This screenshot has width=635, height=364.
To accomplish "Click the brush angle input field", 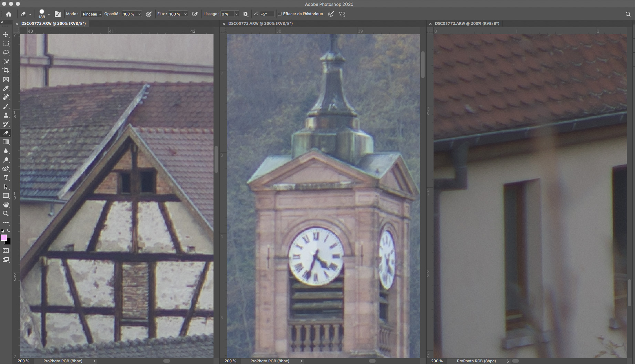I will point(267,14).
